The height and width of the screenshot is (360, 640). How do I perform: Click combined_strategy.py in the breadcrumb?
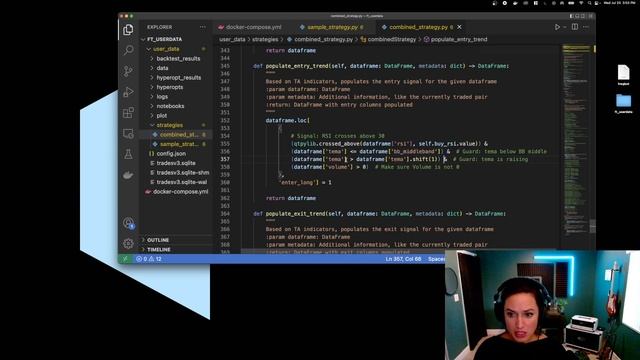323,40
